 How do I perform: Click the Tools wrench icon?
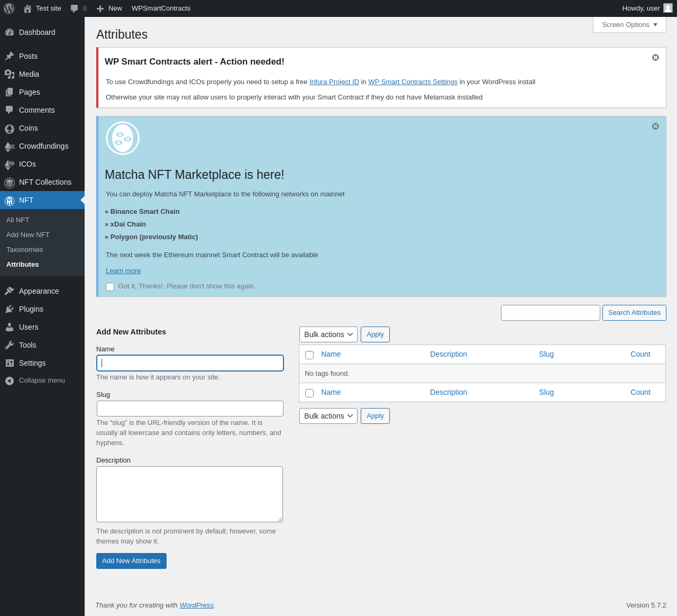[x=10, y=345]
